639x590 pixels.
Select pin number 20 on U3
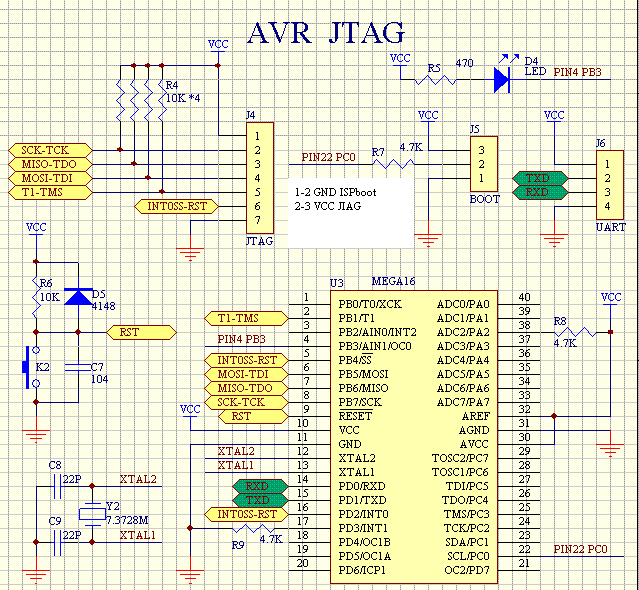click(x=302, y=564)
